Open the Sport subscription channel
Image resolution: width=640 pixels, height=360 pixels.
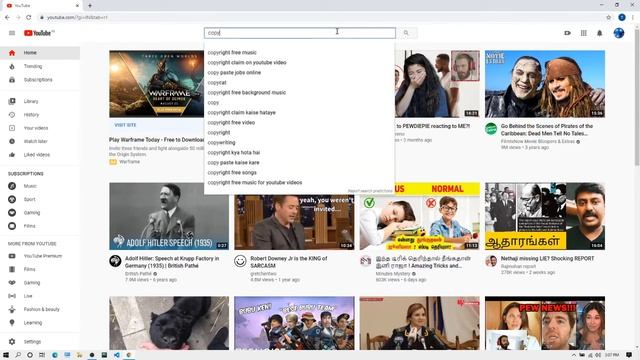click(x=40, y=199)
